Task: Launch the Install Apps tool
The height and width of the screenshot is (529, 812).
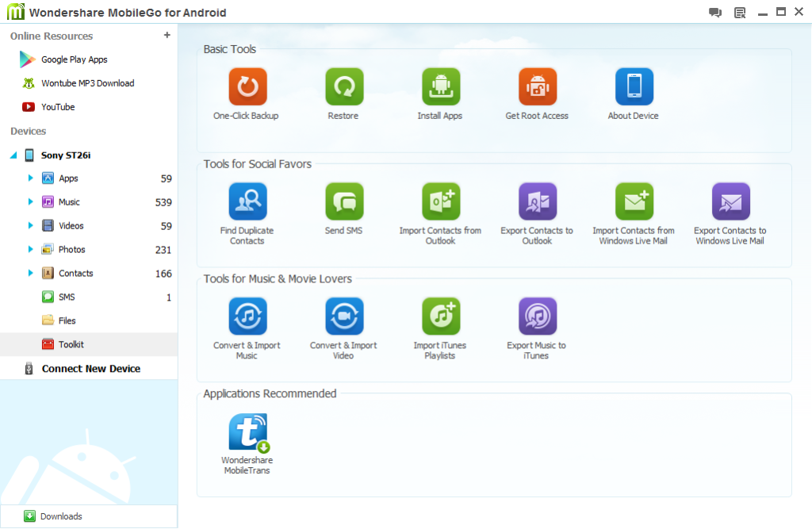Action: point(440,92)
